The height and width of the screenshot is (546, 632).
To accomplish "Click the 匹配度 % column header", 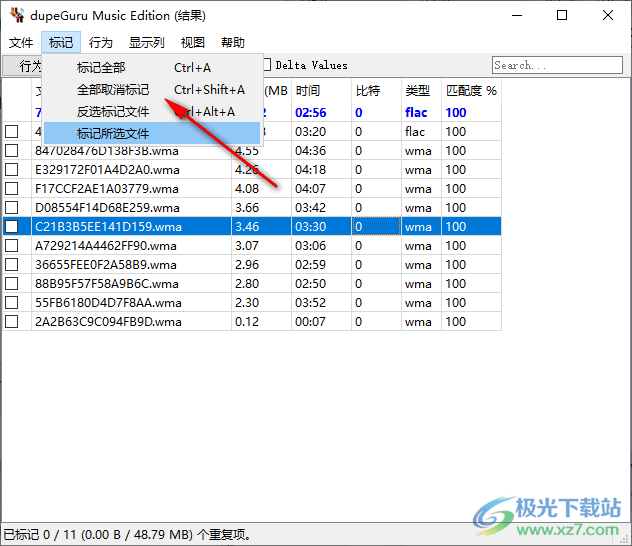I will 470,91.
